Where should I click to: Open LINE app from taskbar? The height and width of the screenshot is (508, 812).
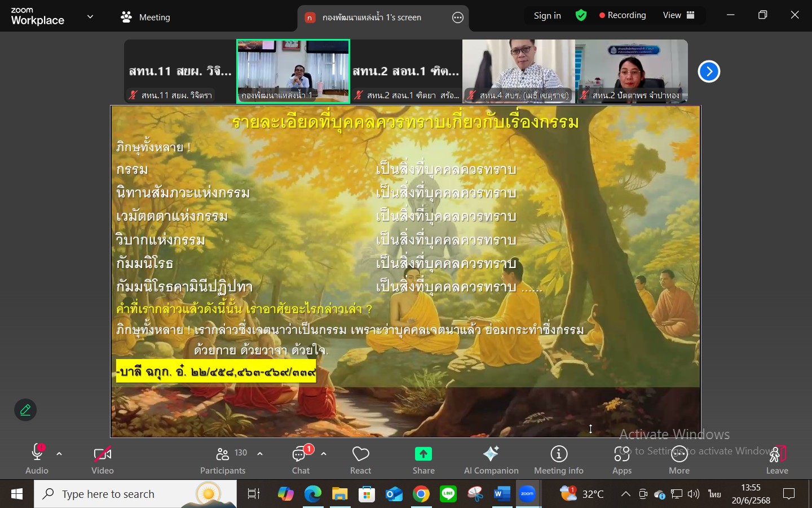click(448, 494)
